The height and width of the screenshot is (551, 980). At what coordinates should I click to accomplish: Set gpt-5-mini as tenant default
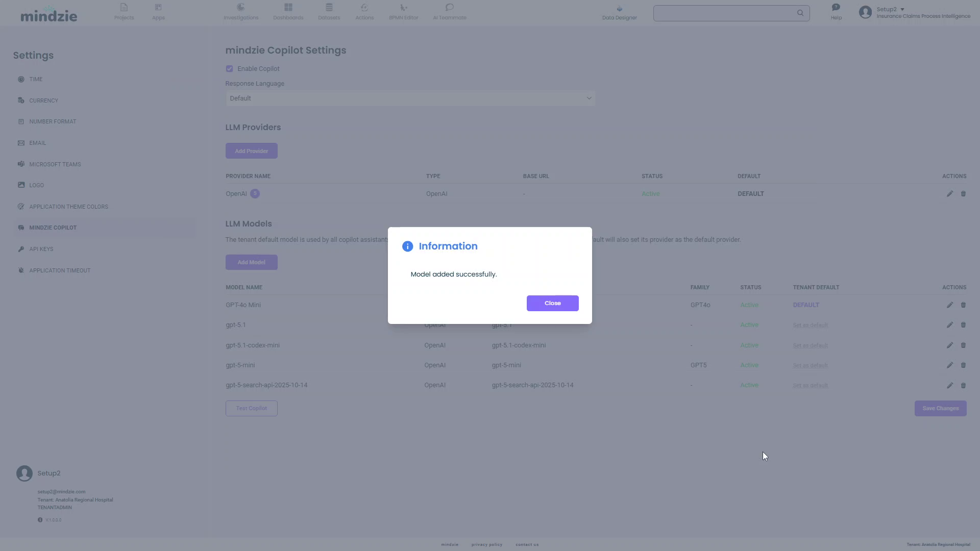tap(810, 365)
